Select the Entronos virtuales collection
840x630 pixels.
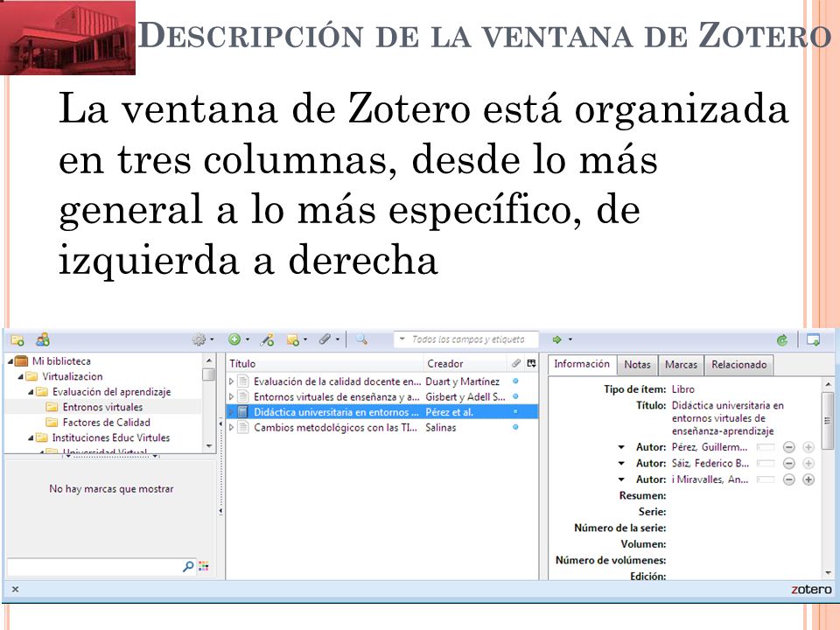[x=103, y=407]
